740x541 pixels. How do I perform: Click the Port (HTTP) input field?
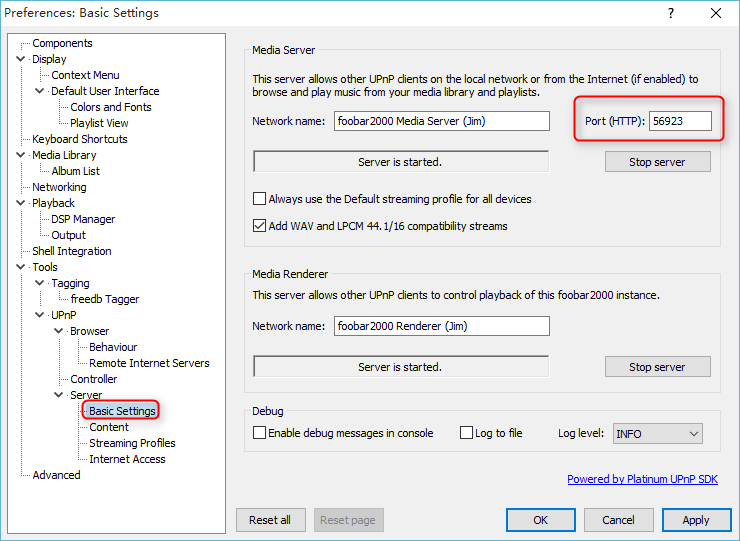pos(680,121)
